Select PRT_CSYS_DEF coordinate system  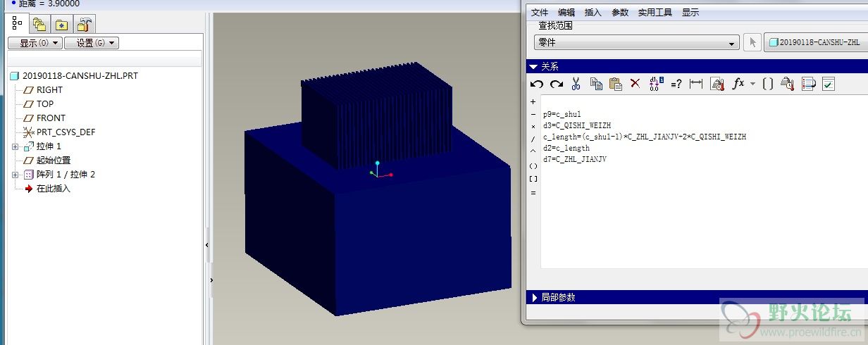pyautogui.click(x=59, y=132)
